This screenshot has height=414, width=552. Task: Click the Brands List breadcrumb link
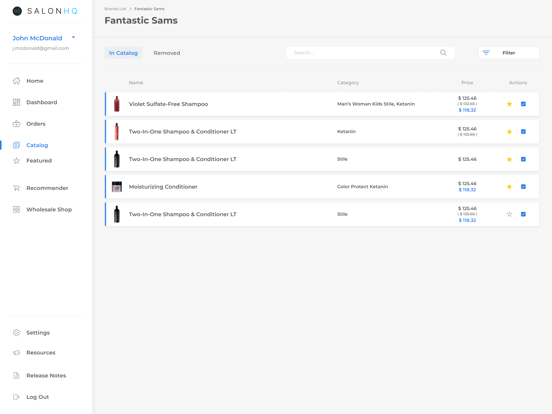point(115,9)
